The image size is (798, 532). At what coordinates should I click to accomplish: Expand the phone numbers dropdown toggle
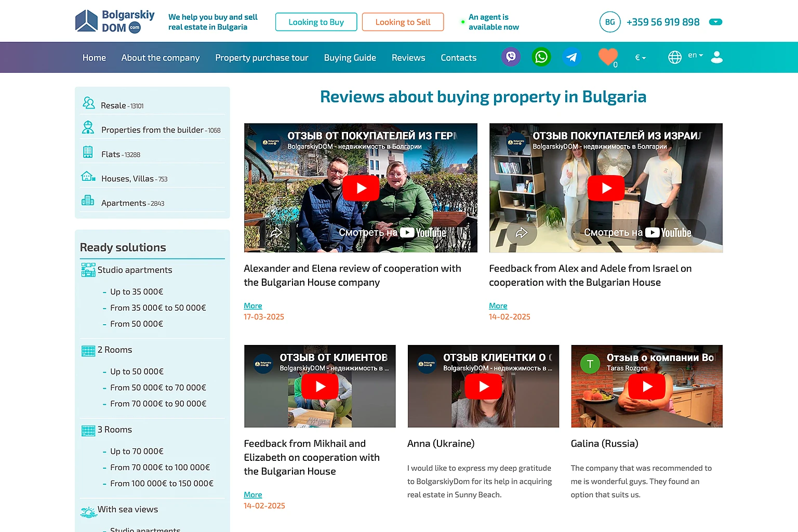tap(715, 22)
